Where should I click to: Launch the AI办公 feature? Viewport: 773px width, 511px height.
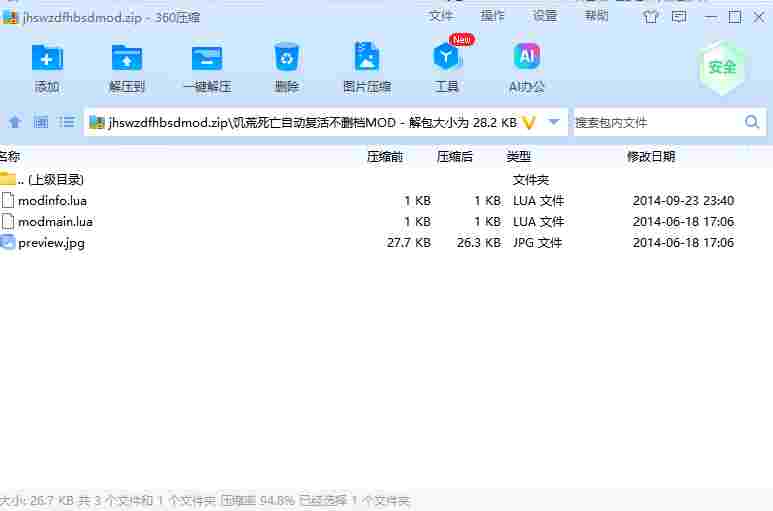tap(527, 56)
